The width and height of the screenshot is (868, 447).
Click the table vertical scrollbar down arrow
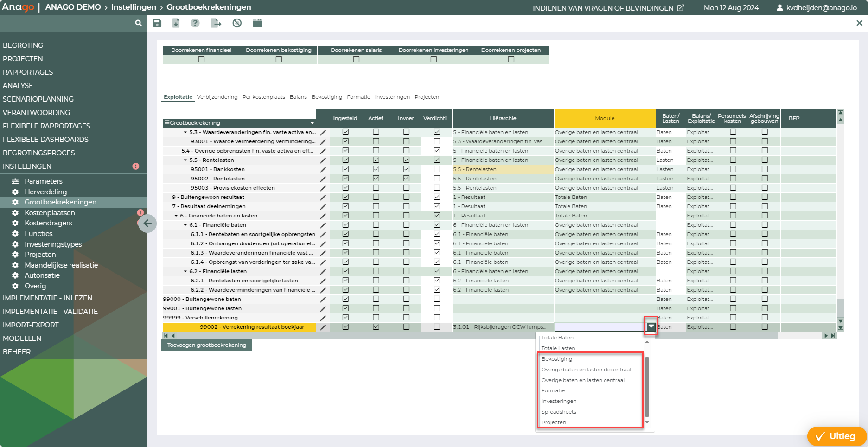(840, 321)
